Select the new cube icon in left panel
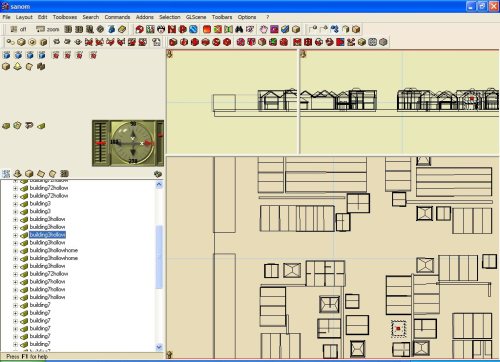Image resolution: width=500 pixels, height=362 pixels. pos(6,66)
